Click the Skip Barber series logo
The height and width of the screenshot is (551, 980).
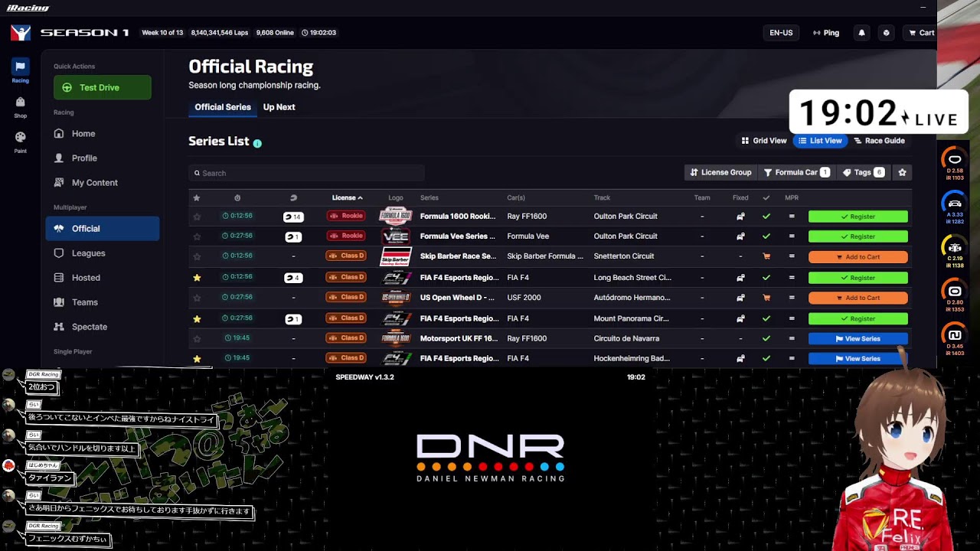click(396, 256)
